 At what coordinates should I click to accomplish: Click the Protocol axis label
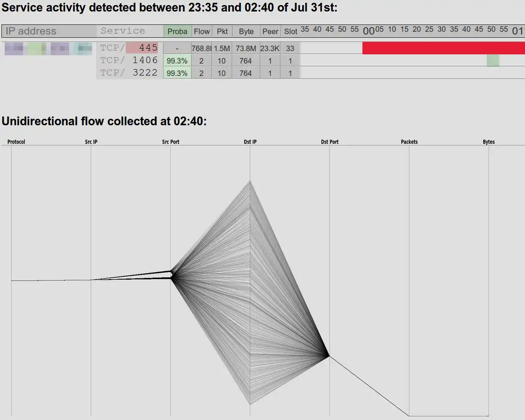click(x=16, y=142)
